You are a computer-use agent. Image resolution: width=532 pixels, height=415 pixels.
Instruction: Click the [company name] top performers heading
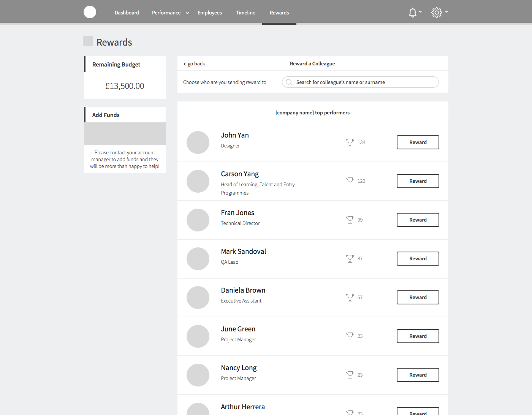312,112
